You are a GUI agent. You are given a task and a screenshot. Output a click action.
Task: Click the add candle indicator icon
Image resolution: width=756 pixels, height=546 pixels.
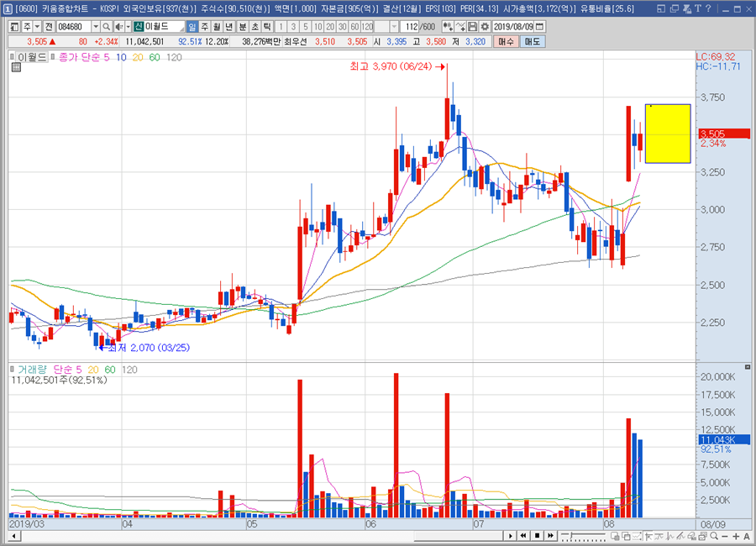(448, 27)
